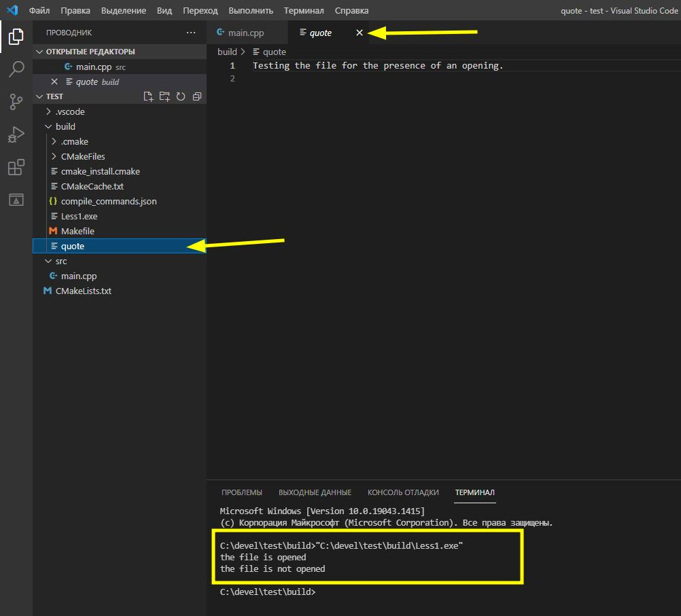Open the explorer three-dots more actions menu

(190, 33)
